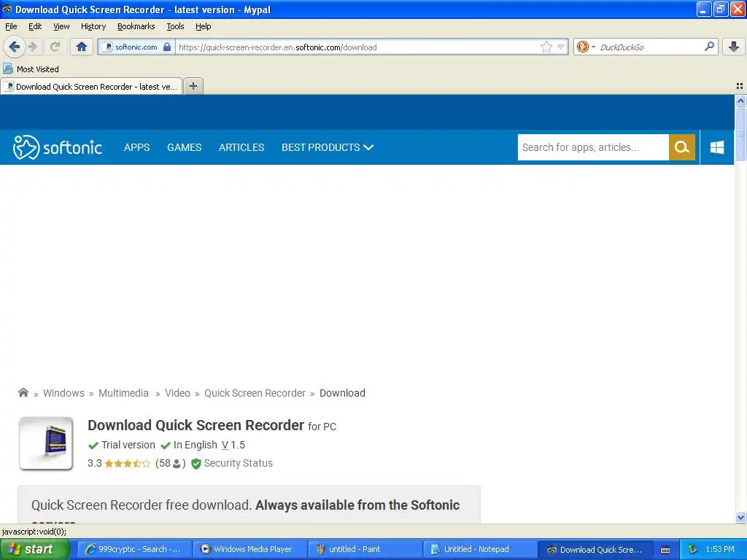The height and width of the screenshot is (560, 747).
Task: Expand the URL bar history dropdown arrow
Action: (x=561, y=47)
